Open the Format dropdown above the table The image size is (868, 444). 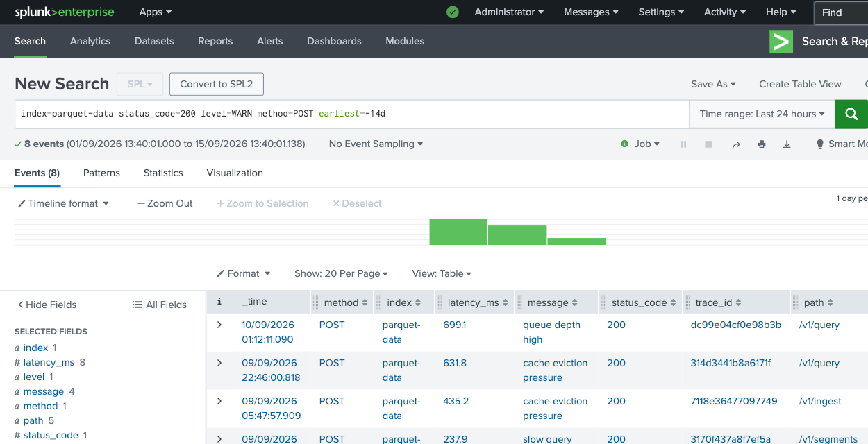tap(243, 273)
